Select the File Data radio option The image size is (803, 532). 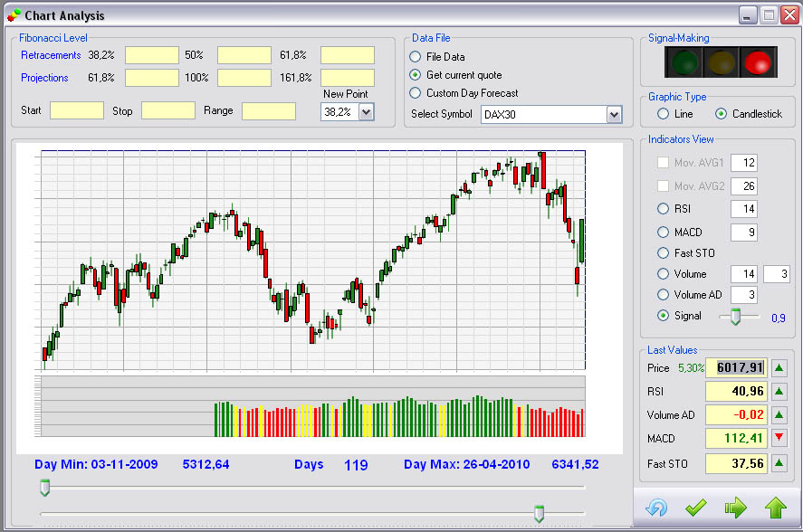[x=416, y=57]
